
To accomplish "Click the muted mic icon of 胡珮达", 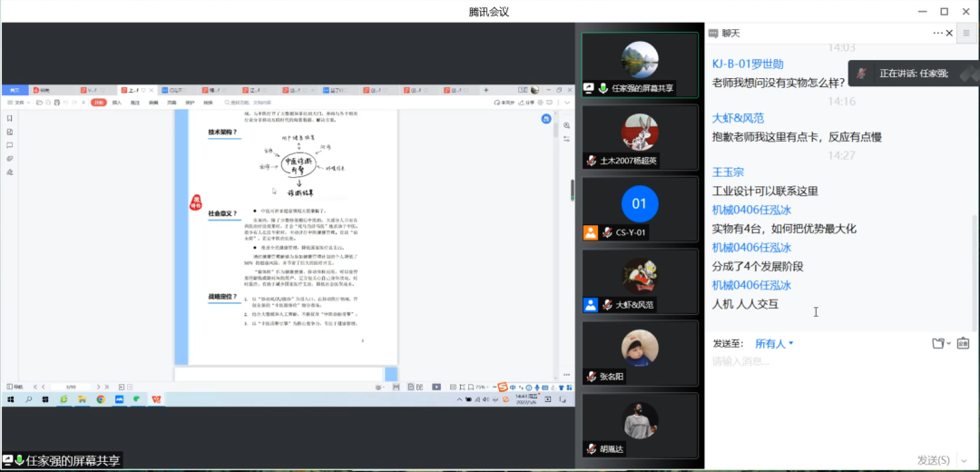I will (x=592, y=449).
